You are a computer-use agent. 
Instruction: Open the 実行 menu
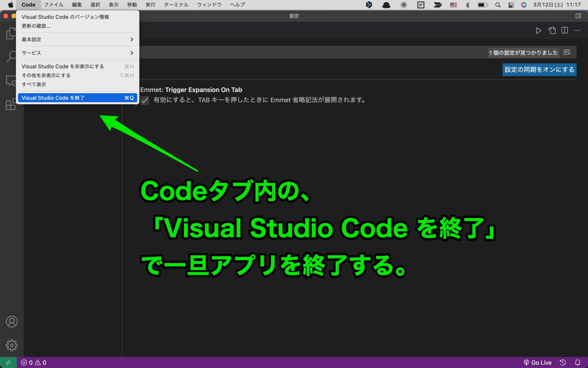coord(150,5)
